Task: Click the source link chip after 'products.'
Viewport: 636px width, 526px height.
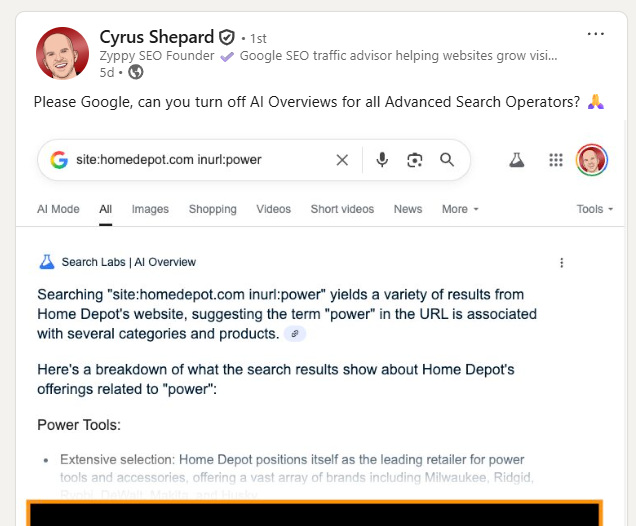Action: [x=295, y=334]
